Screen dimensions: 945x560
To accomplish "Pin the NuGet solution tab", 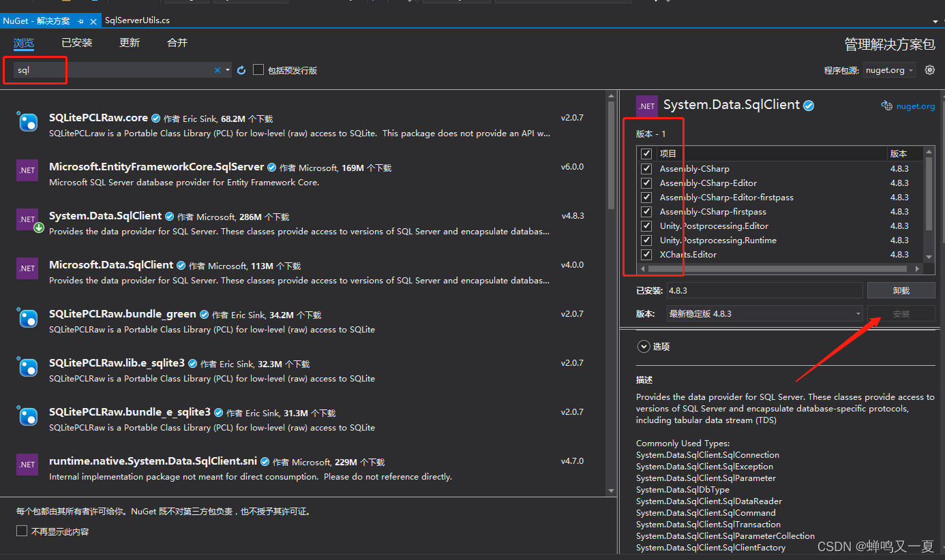I will 80,21.
